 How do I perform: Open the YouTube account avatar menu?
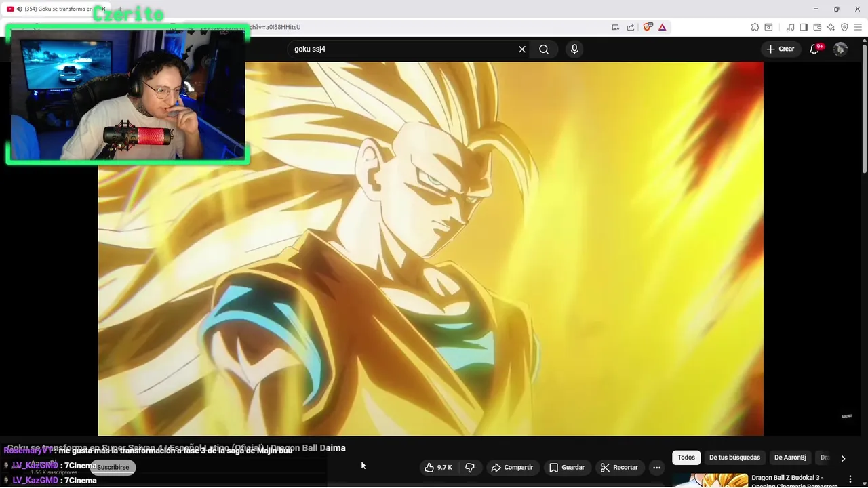point(840,49)
